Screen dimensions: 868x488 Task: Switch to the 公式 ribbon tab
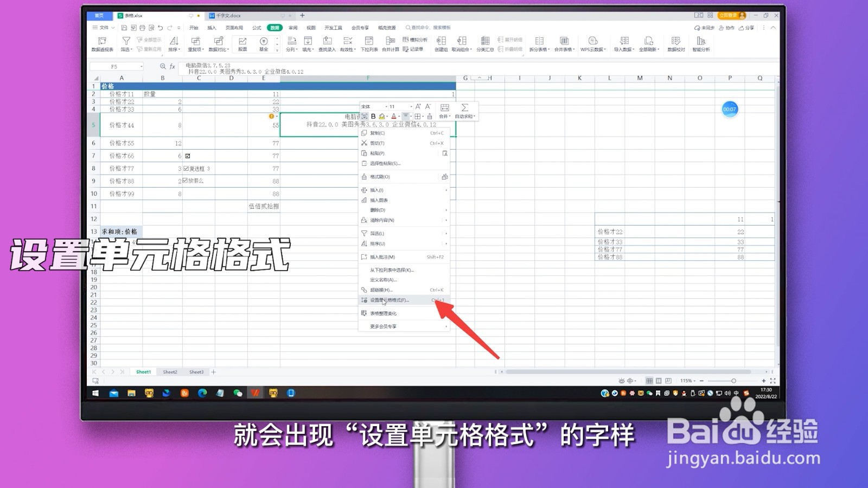[x=257, y=28]
